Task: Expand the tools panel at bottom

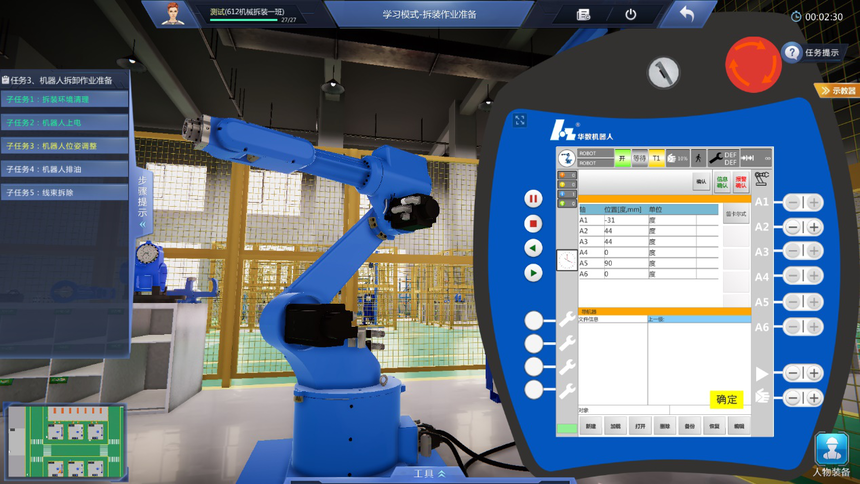Action: [x=429, y=473]
